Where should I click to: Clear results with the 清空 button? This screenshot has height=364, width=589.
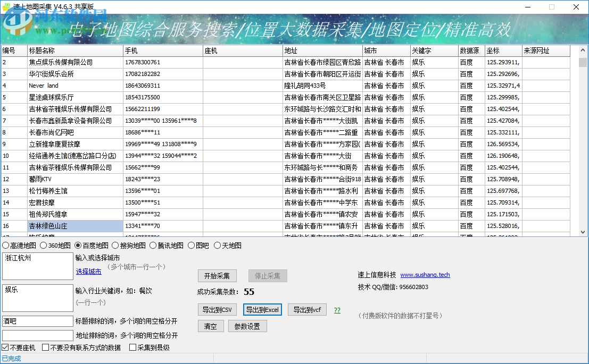210,326
